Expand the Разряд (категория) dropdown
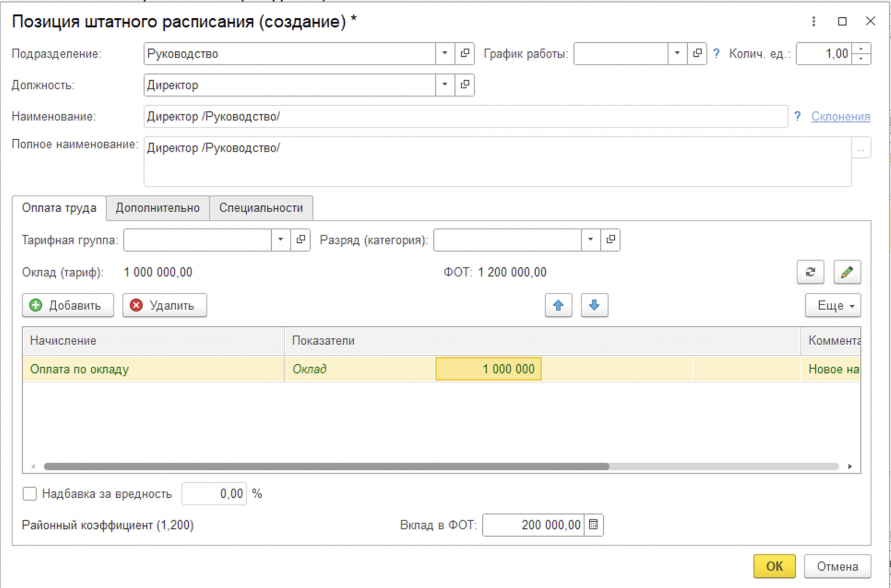Image resolution: width=891 pixels, height=588 pixels. point(591,239)
